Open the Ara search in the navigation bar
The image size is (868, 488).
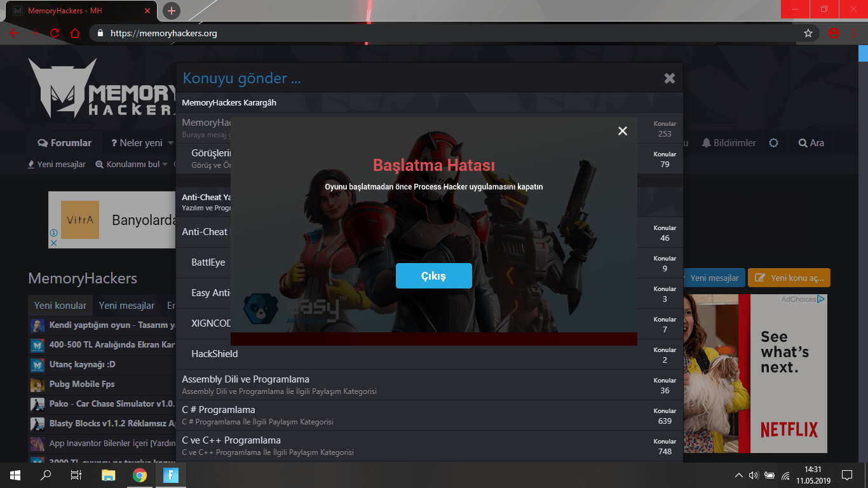pyautogui.click(x=811, y=143)
